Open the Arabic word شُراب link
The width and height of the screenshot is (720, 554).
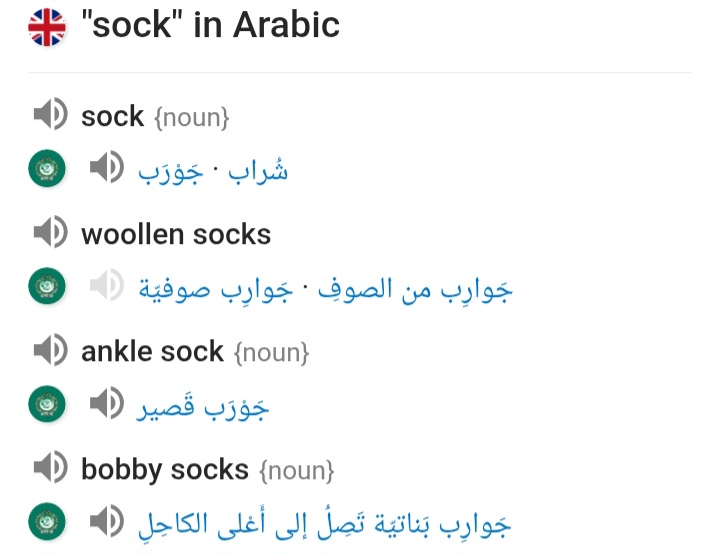(258, 171)
